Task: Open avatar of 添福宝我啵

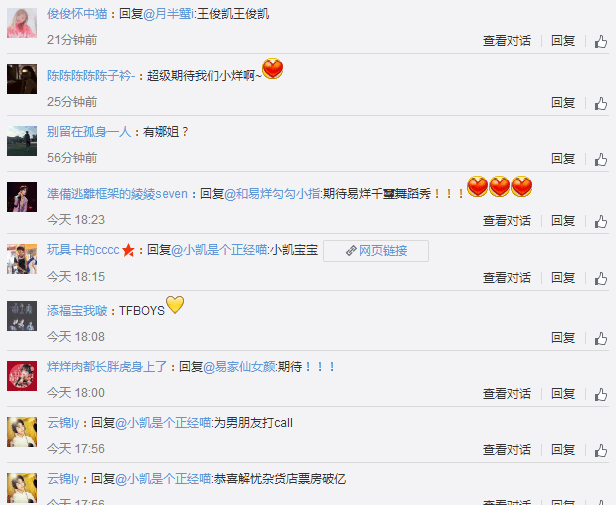Action: (x=22, y=316)
